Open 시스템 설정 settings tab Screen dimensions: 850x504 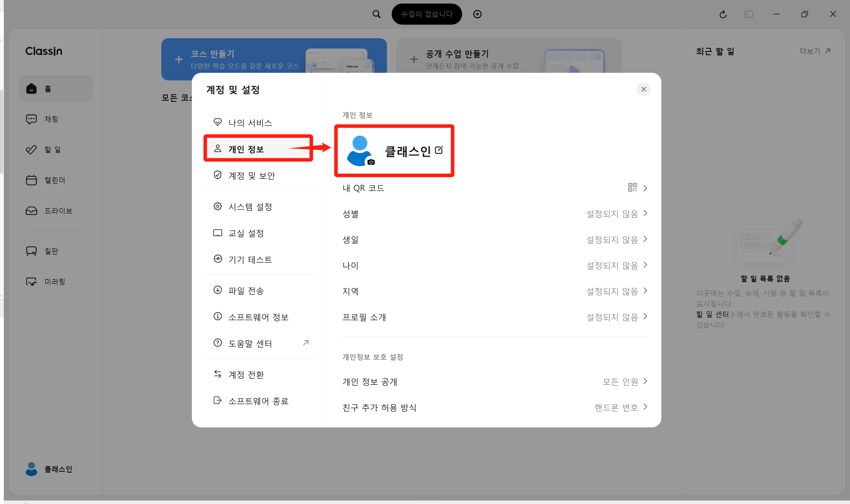click(260, 207)
